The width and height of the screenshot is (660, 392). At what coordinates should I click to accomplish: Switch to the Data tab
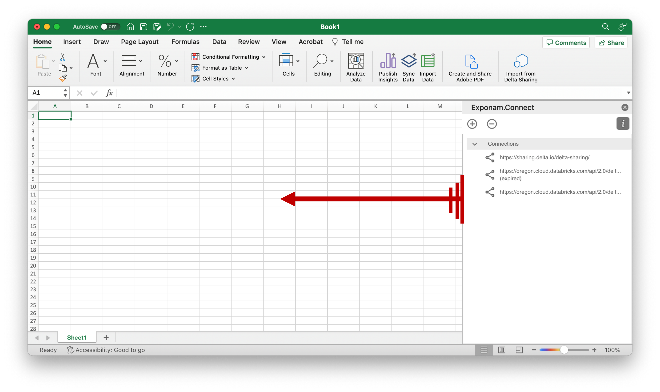click(x=219, y=42)
